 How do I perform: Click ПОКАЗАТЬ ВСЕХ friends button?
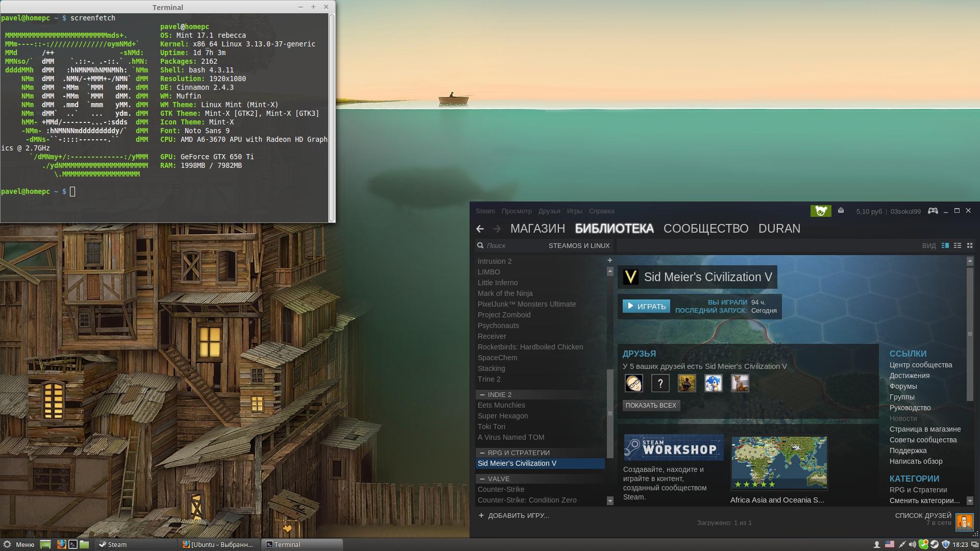(651, 405)
